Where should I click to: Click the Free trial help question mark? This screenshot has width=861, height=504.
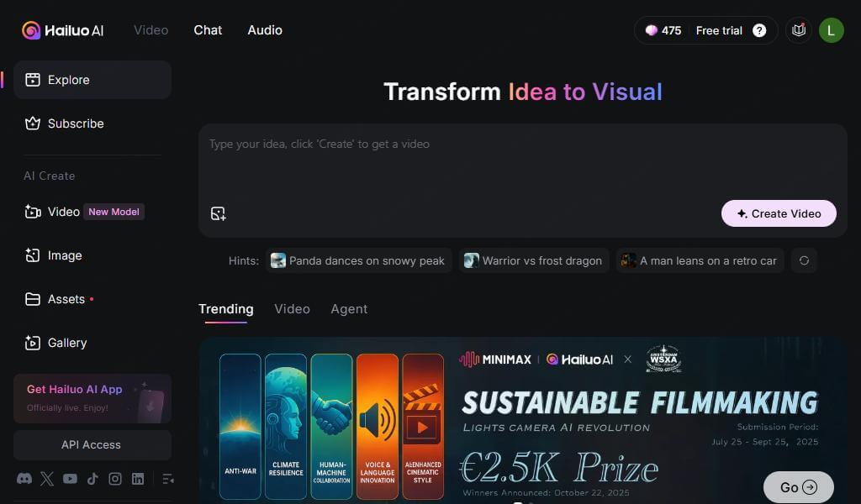point(759,30)
